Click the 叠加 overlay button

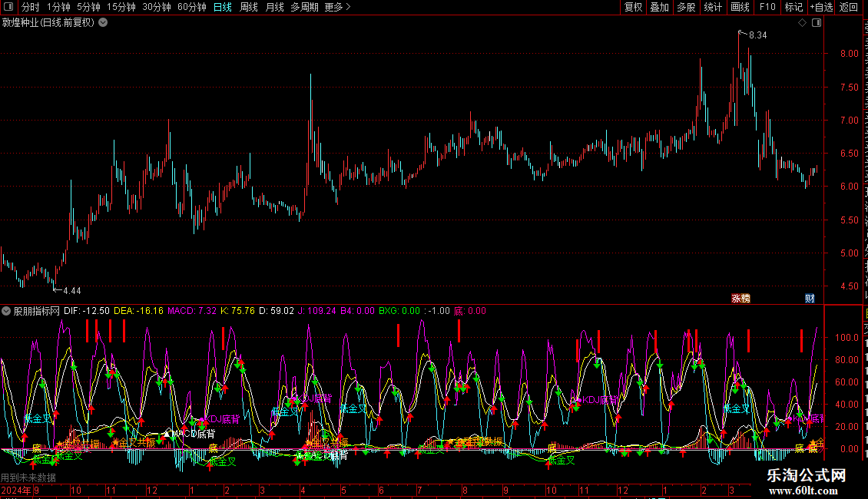point(659,7)
